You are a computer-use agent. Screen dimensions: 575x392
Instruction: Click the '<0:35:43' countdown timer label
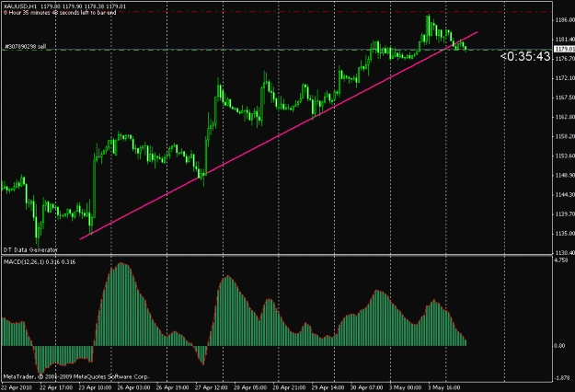pos(525,56)
